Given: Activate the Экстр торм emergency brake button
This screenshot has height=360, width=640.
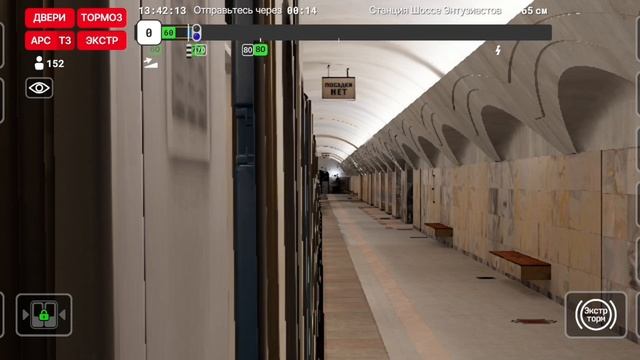Looking at the screenshot, I should pos(596,314).
